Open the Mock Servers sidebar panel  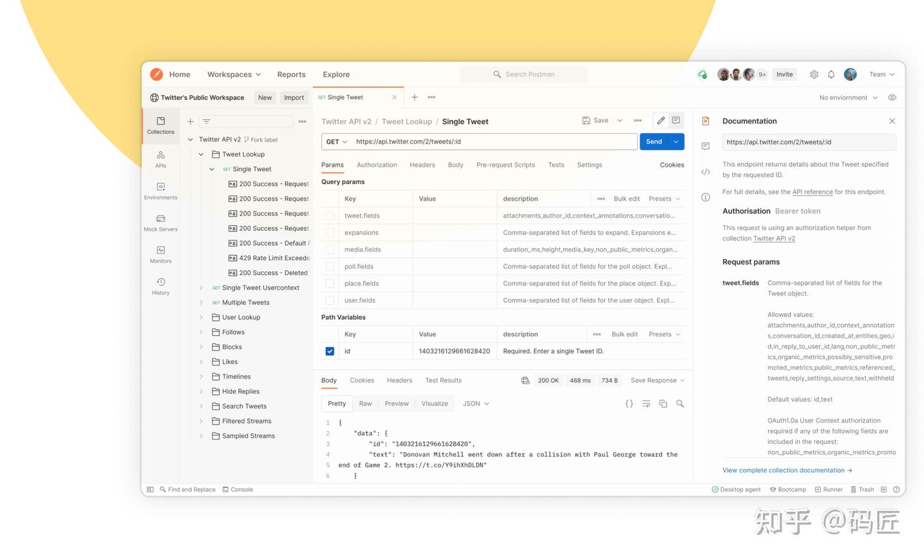pos(160,223)
